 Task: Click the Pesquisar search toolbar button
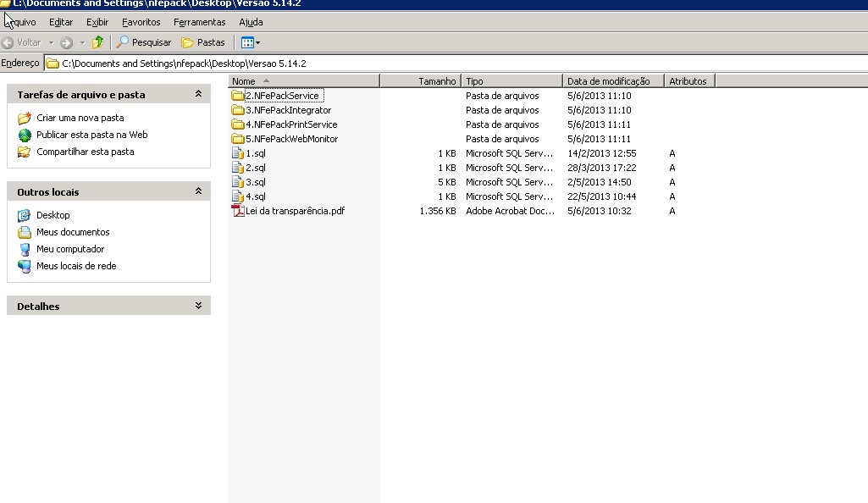click(x=144, y=42)
